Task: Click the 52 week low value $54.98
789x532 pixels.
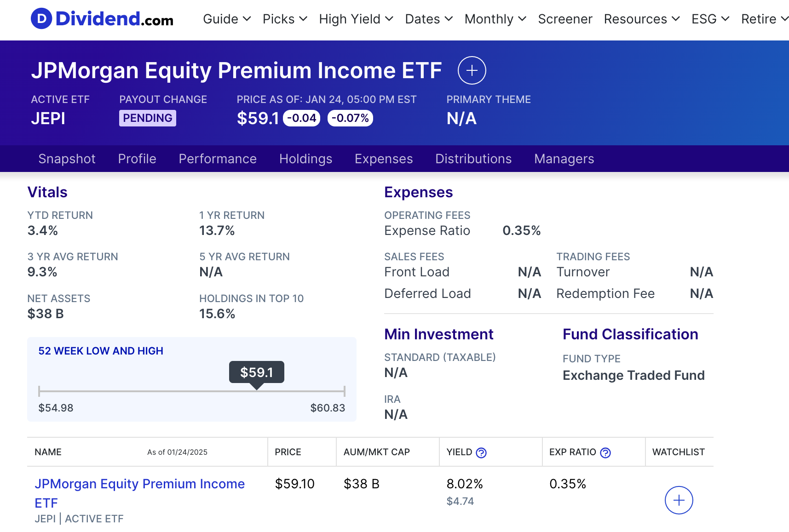Action: coord(56,408)
